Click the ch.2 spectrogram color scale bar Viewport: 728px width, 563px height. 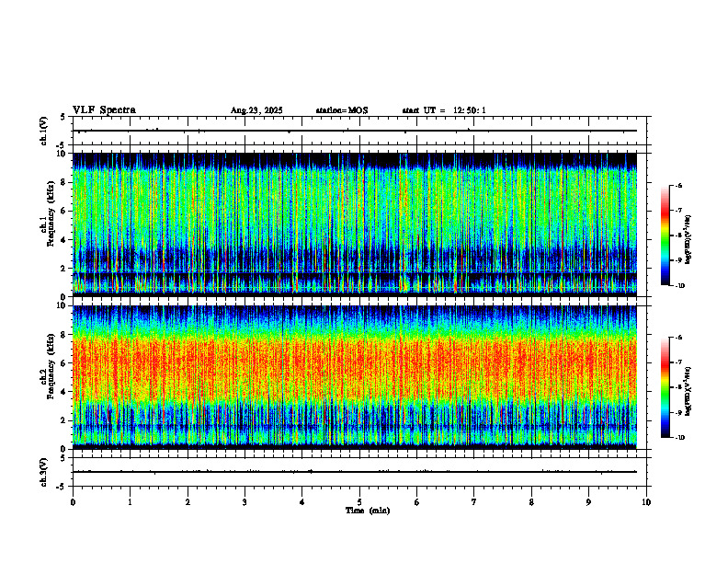(x=665, y=387)
